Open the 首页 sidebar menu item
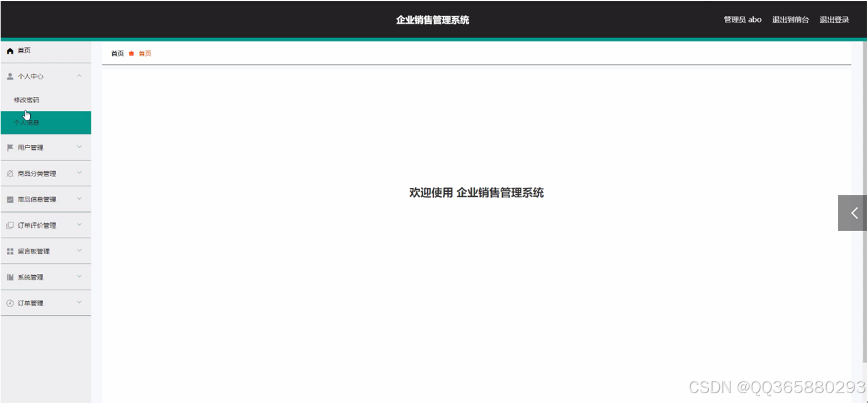This screenshot has height=403, width=868. (45, 51)
